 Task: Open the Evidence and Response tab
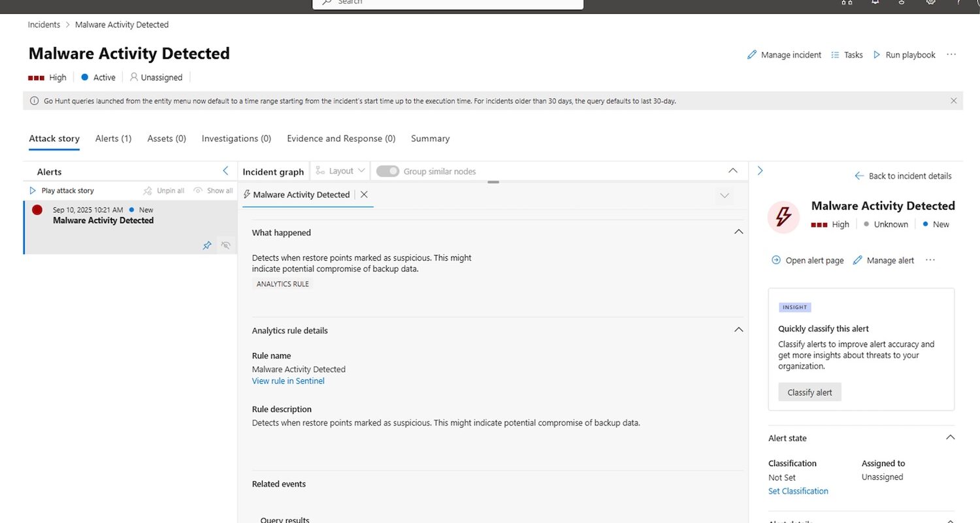pyautogui.click(x=341, y=139)
